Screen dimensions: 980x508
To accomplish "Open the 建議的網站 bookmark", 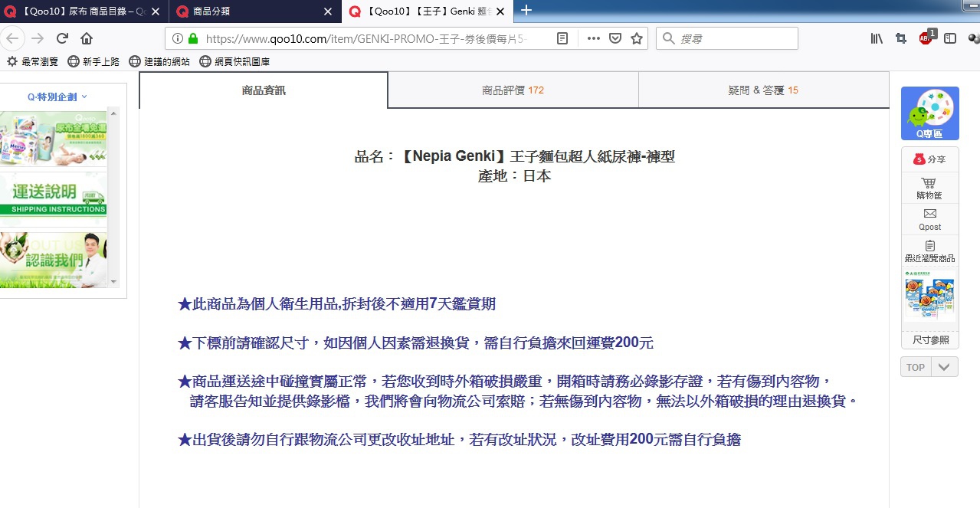I will click(159, 61).
